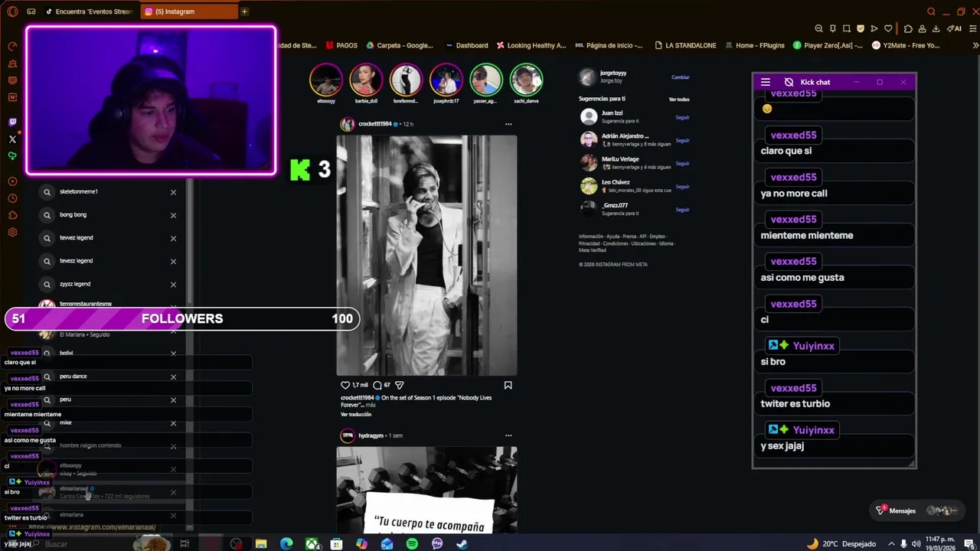Image resolution: width=980 pixels, height=551 pixels.
Task: Open the X (Twitter) sidebar icon
Action: coord(12,139)
